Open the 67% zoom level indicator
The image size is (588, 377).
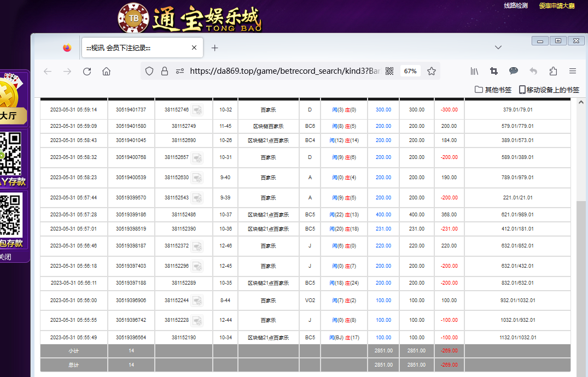410,71
